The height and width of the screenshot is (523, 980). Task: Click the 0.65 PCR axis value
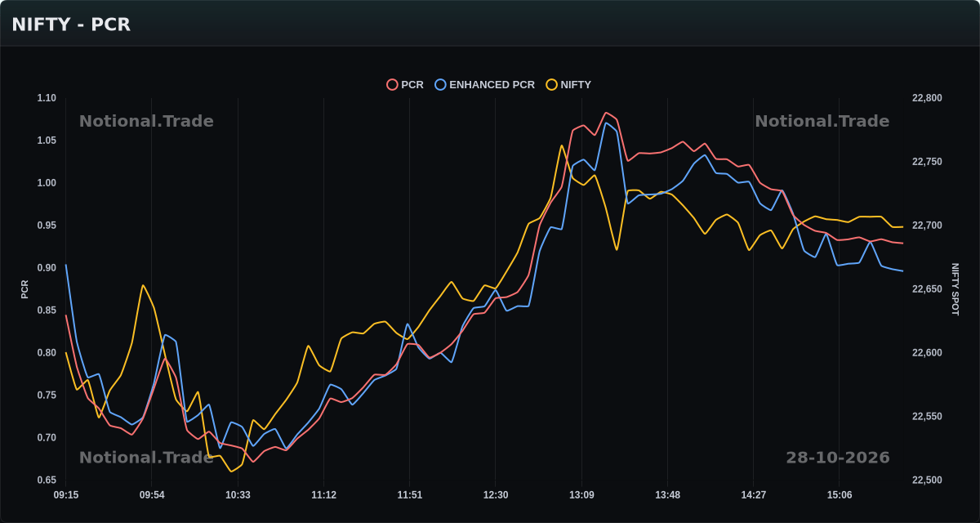pyautogui.click(x=47, y=481)
